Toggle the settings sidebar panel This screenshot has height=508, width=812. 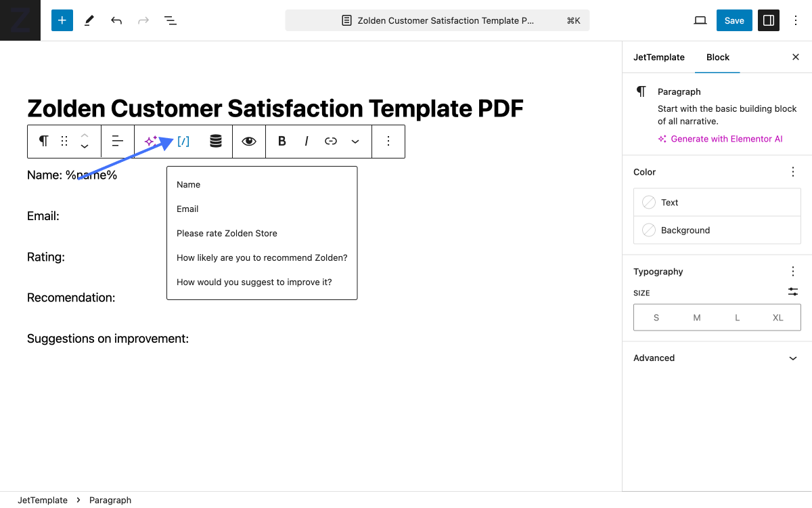click(x=768, y=20)
